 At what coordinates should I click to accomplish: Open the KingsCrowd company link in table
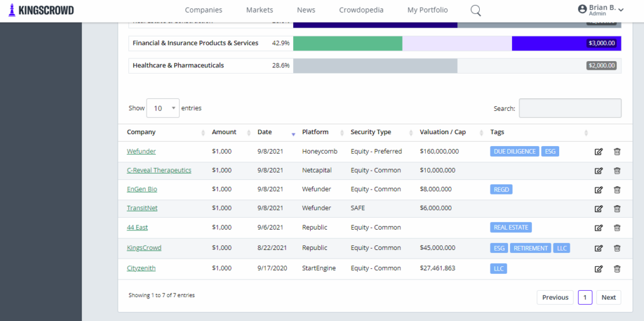[x=144, y=248]
